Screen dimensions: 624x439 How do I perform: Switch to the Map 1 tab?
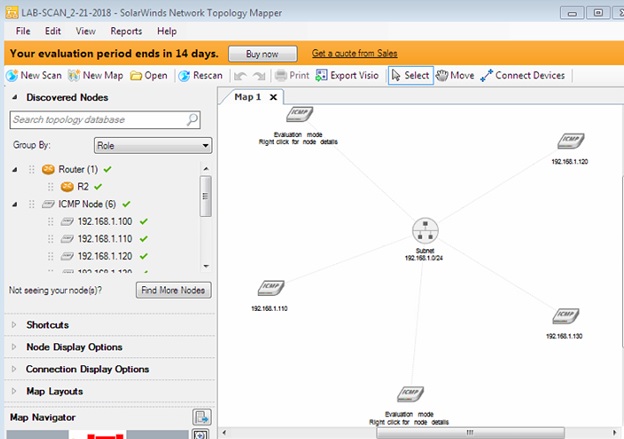(248, 97)
